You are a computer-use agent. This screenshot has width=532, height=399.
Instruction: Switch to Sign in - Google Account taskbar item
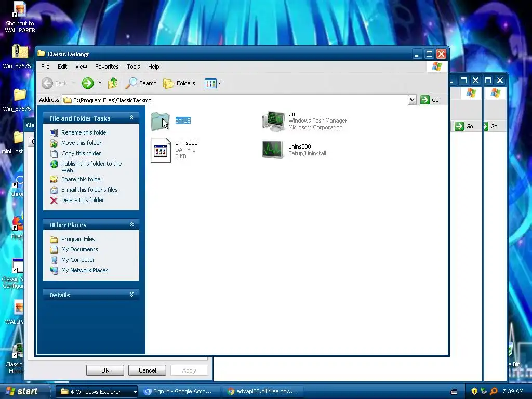coord(179,392)
